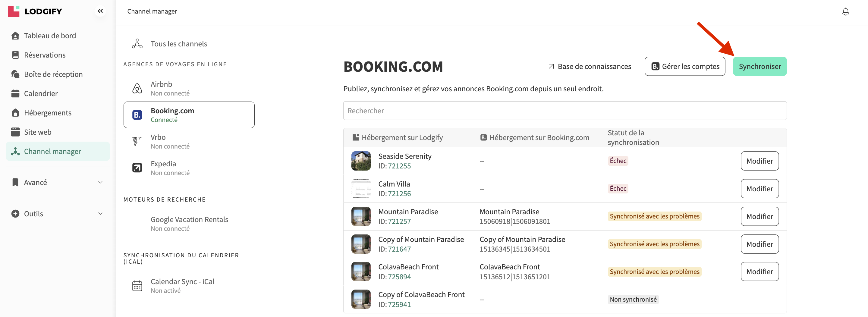Click the Expedia arrow icon
The height and width of the screenshot is (317, 868).
pyautogui.click(x=137, y=168)
